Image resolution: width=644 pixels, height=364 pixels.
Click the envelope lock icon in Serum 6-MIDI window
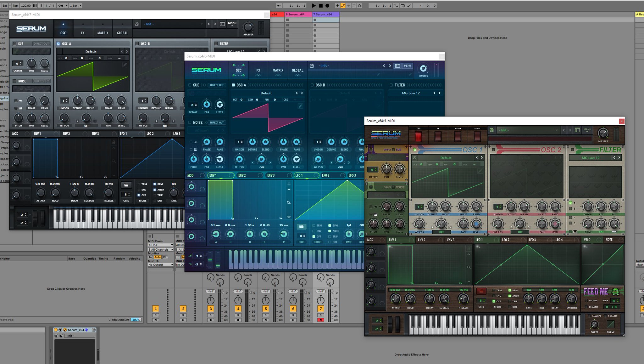coord(289,183)
